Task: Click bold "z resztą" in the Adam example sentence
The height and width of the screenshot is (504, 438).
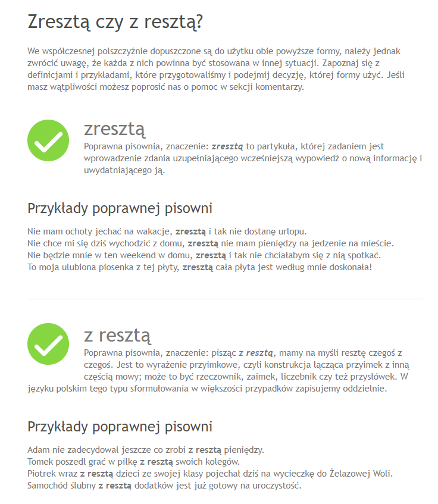Action: click(x=205, y=449)
